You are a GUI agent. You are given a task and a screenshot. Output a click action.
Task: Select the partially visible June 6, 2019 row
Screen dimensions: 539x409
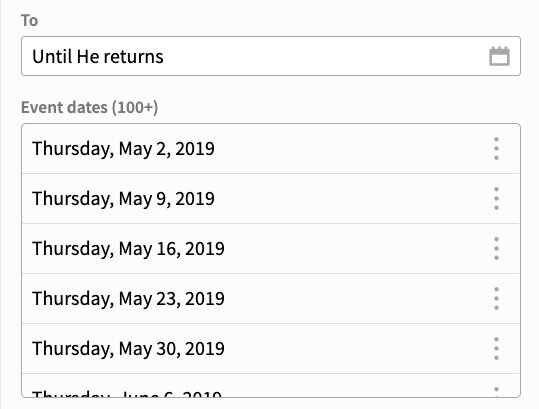[x=271, y=386]
